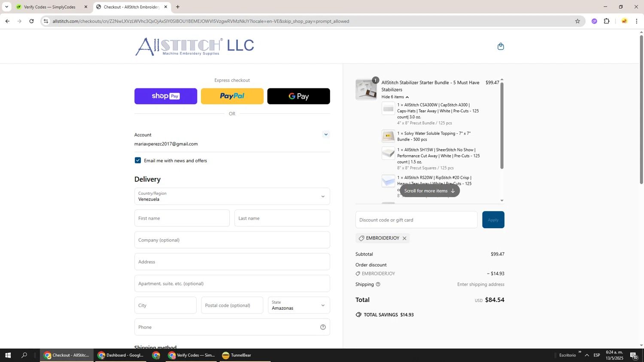Open the Country/Region dropdown
The width and height of the screenshot is (644, 362).
coord(232,196)
